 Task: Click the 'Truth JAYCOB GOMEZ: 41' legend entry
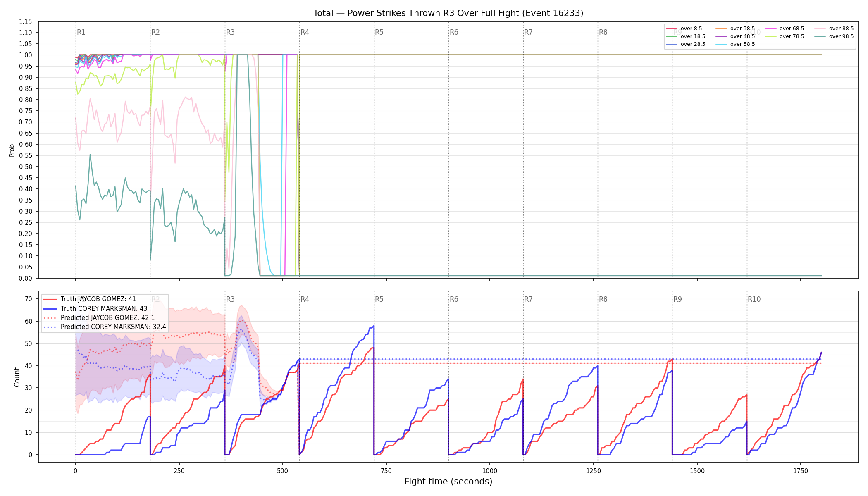pos(90,299)
